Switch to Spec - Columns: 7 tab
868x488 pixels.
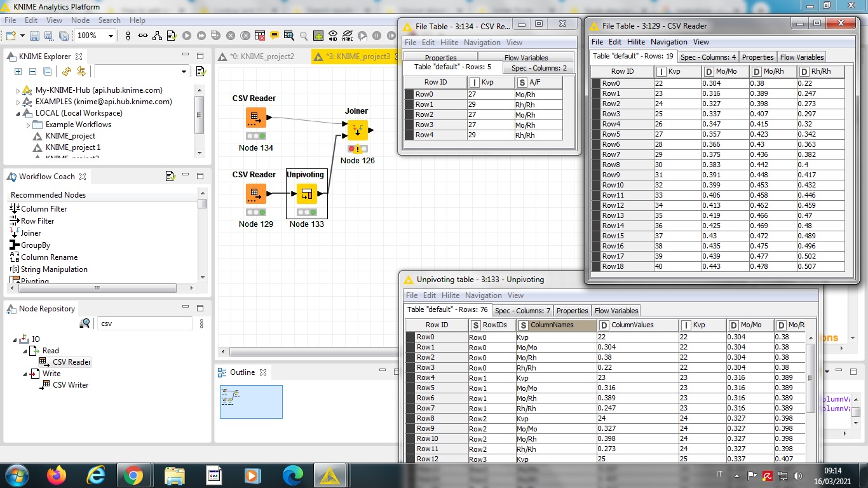pos(522,311)
